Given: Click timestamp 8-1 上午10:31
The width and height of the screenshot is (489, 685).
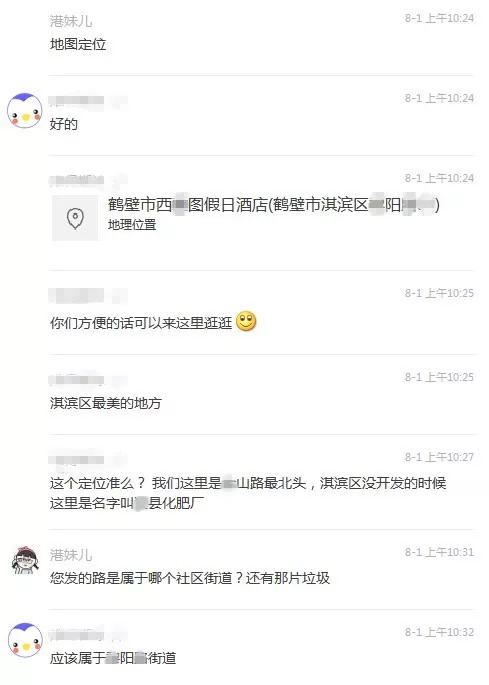Looking at the screenshot, I should tap(439, 552).
